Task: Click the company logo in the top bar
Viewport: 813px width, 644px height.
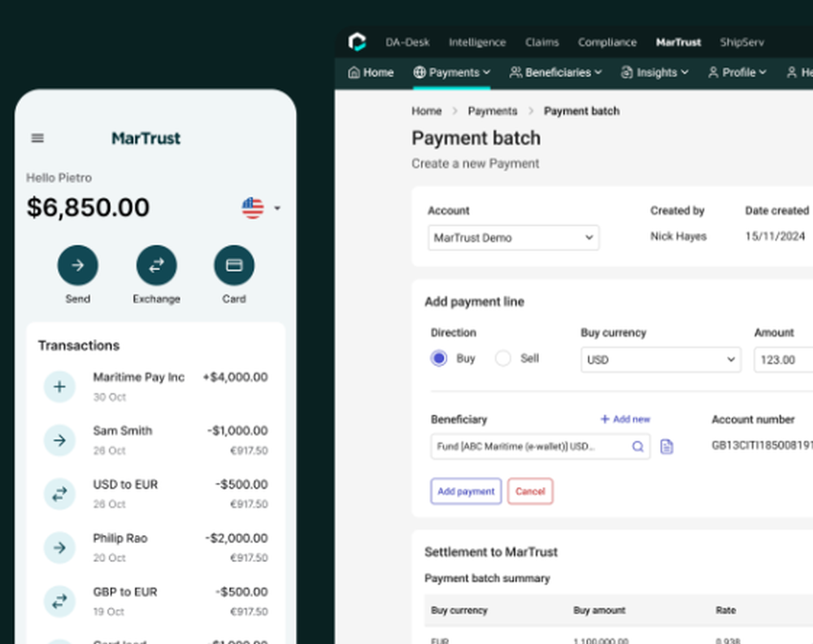Action: pos(357,42)
